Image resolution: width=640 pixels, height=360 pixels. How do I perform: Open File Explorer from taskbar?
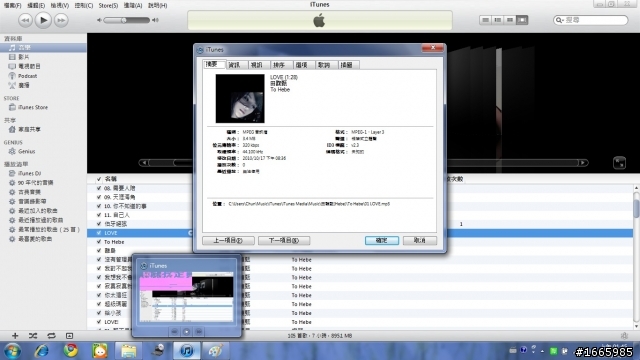128,351
